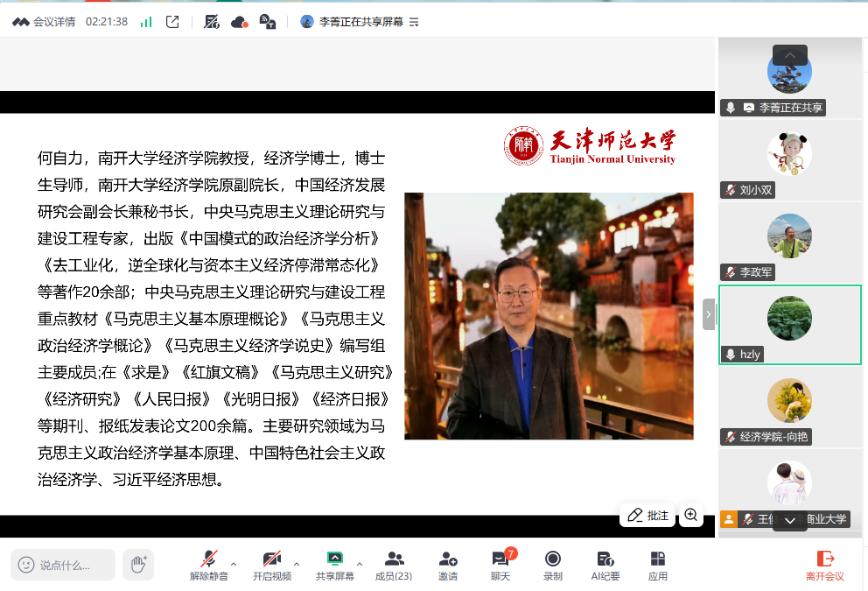Screen dimensions: 868x591
Task: Collapse the participant video sidebar
Action: click(709, 314)
